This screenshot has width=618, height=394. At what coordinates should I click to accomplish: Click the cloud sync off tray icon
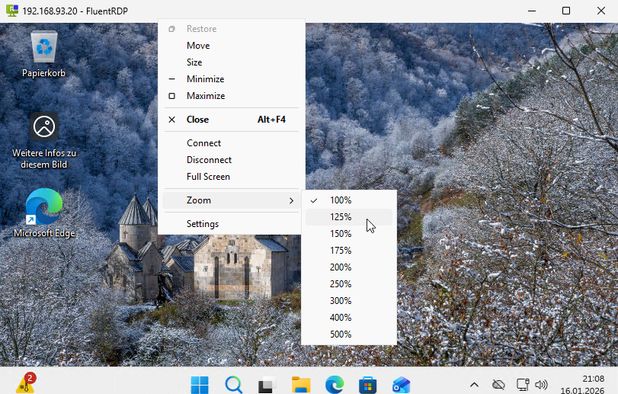pyautogui.click(x=499, y=385)
